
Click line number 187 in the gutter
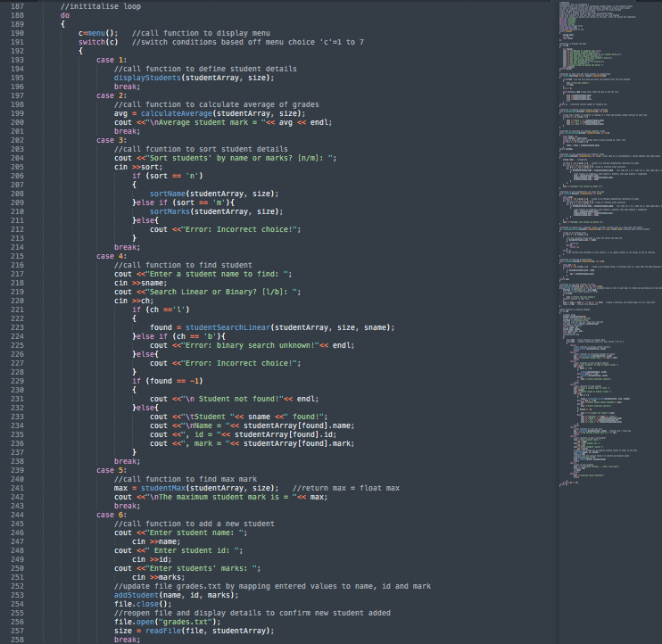point(17,6)
